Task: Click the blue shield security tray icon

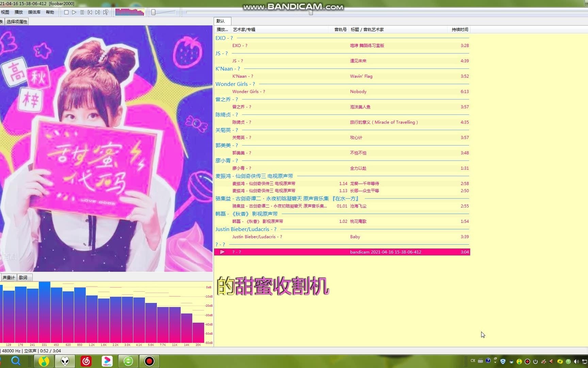Action: pyautogui.click(x=503, y=361)
